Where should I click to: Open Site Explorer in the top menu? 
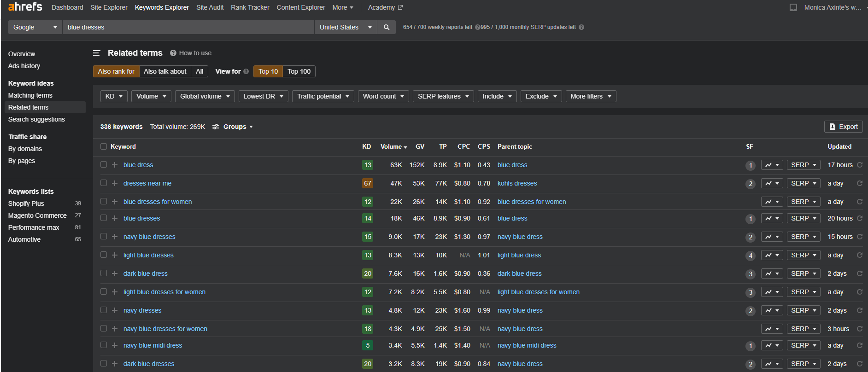point(109,7)
